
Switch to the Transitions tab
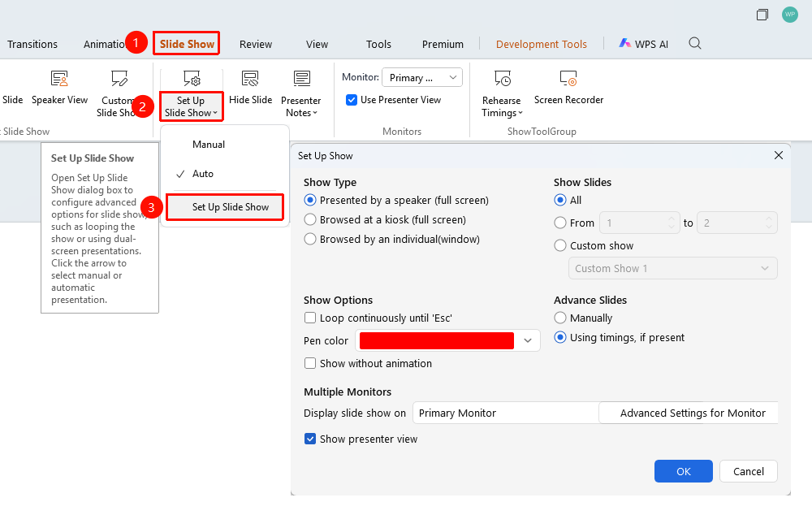tap(32, 44)
